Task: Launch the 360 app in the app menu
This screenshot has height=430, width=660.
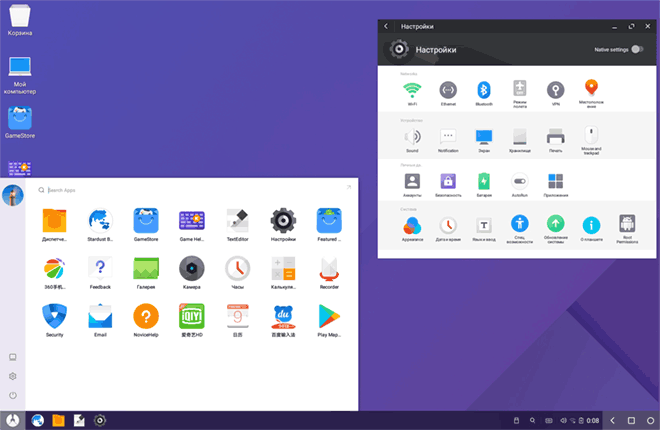Action: [54, 273]
